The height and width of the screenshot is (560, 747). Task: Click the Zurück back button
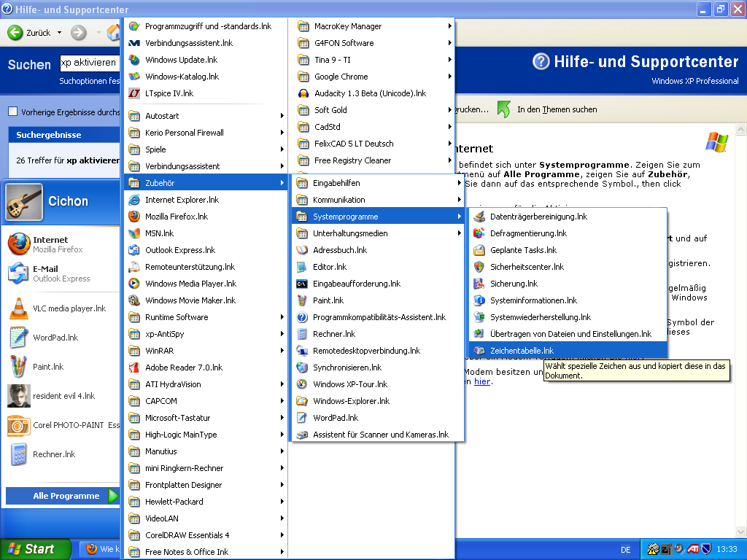point(29,32)
